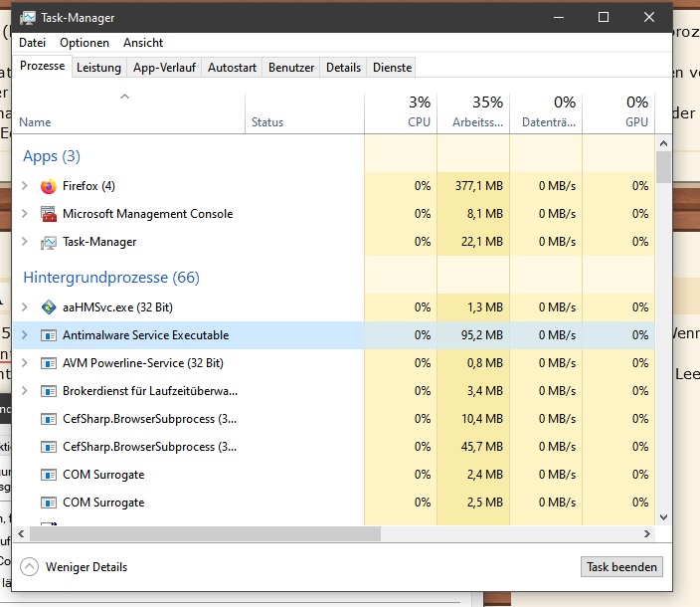Click the Weniger Details collapse arrow icon

point(29,567)
